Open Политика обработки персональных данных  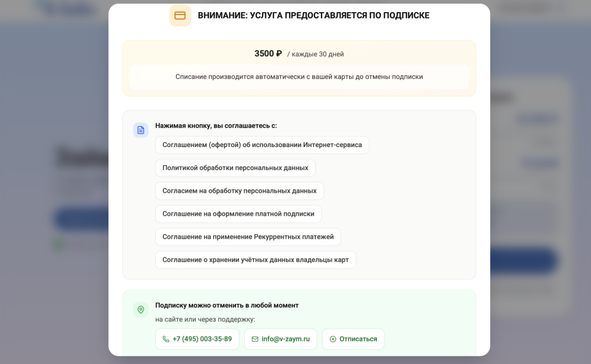(235, 168)
